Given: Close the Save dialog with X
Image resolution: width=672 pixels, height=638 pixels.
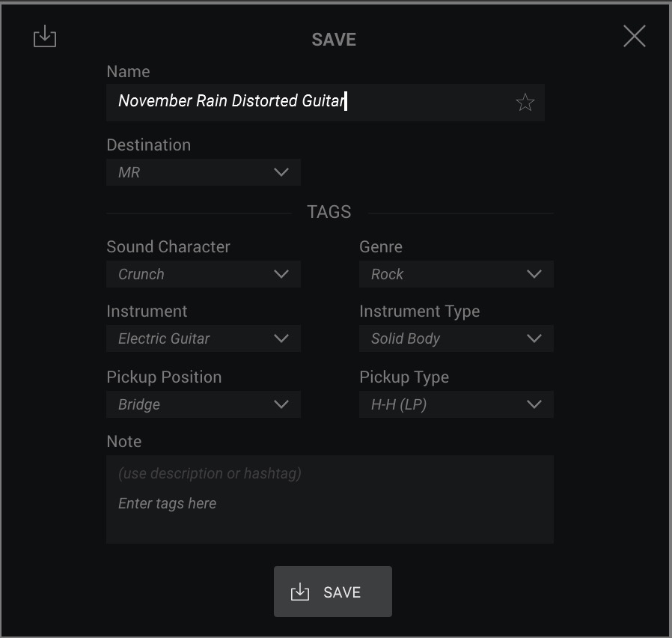Looking at the screenshot, I should pos(635,36).
